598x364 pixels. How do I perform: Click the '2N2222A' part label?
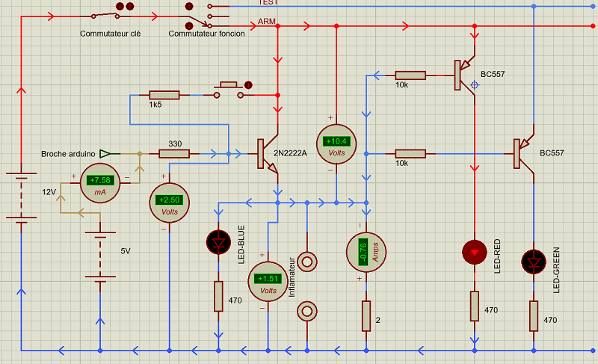pyautogui.click(x=290, y=153)
